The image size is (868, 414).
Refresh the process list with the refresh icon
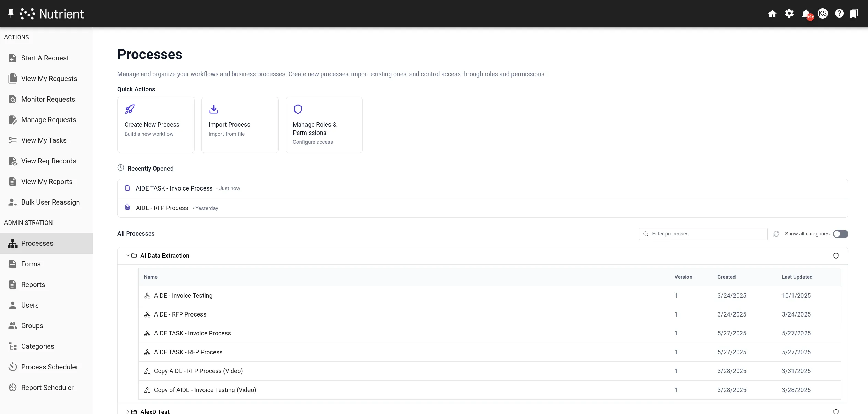click(776, 234)
